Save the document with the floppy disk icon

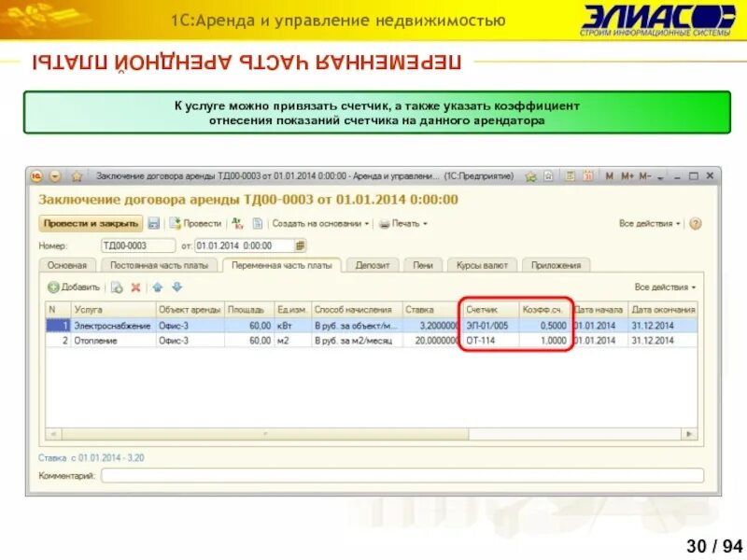click(x=154, y=223)
